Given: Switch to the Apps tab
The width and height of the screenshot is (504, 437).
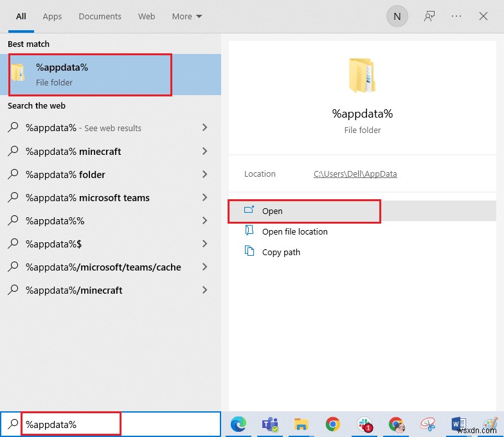Looking at the screenshot, I should point(52,17).
